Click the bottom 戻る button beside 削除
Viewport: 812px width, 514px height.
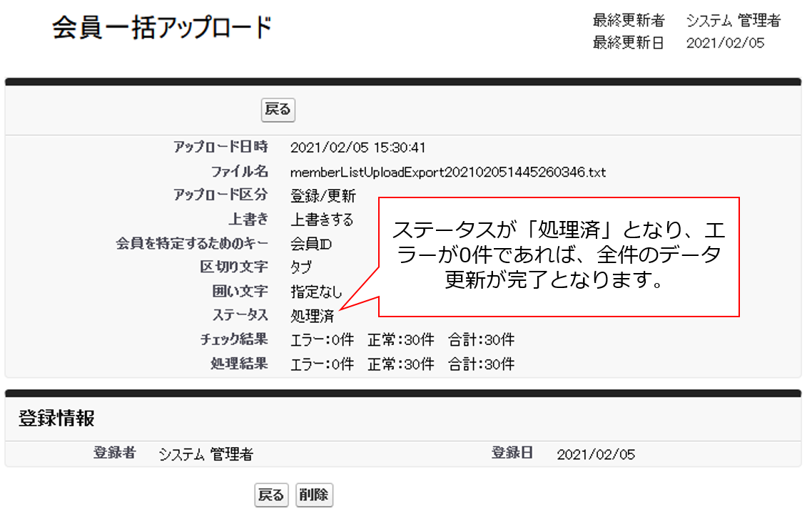[270, 495]
